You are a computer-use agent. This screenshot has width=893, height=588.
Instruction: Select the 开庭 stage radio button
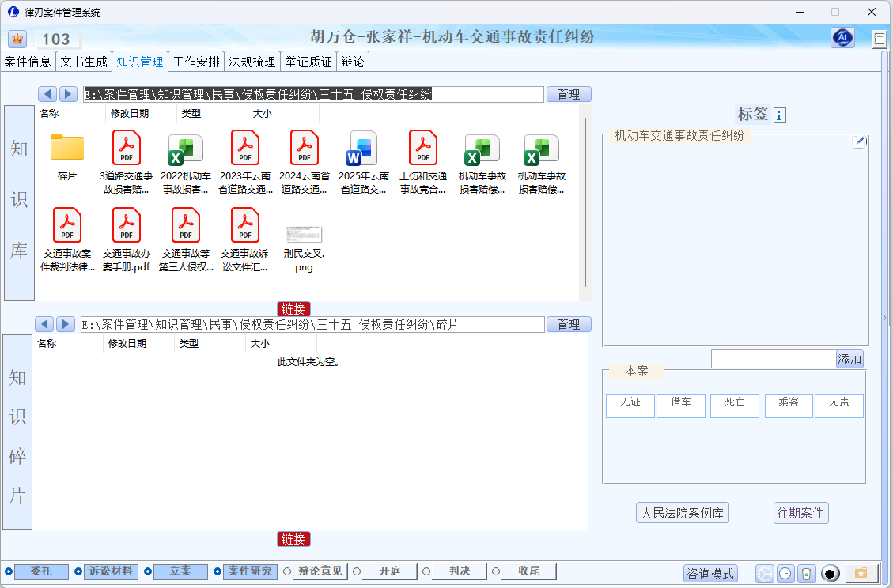[x=357, y=571]
